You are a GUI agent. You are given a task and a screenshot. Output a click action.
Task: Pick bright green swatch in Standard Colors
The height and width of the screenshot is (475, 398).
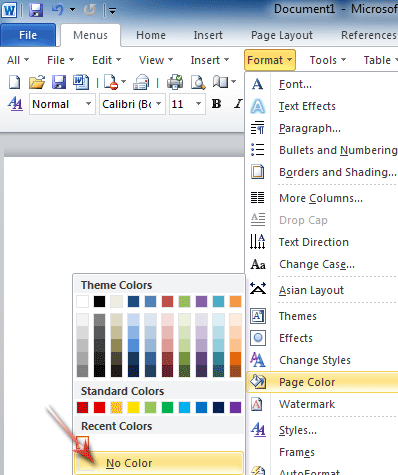167,407
